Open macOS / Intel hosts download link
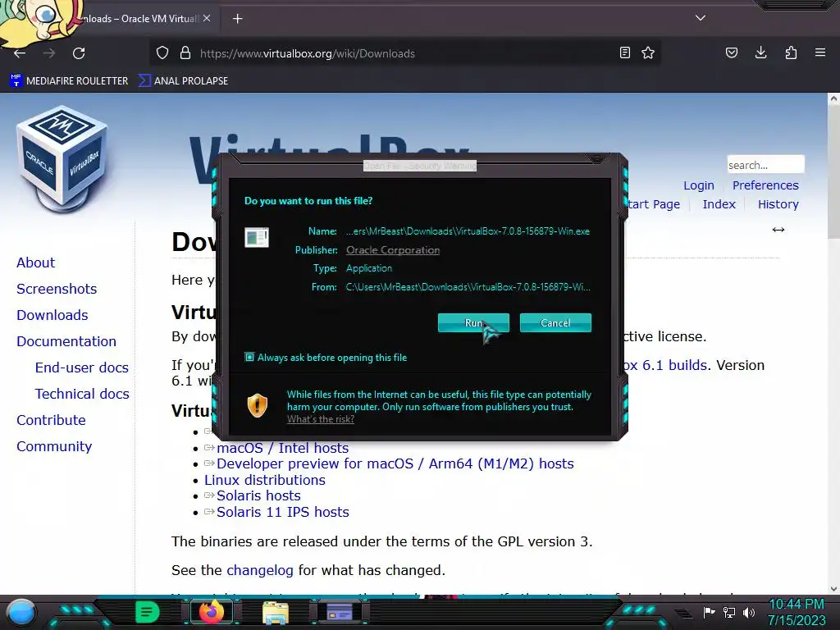 point(282,448)
